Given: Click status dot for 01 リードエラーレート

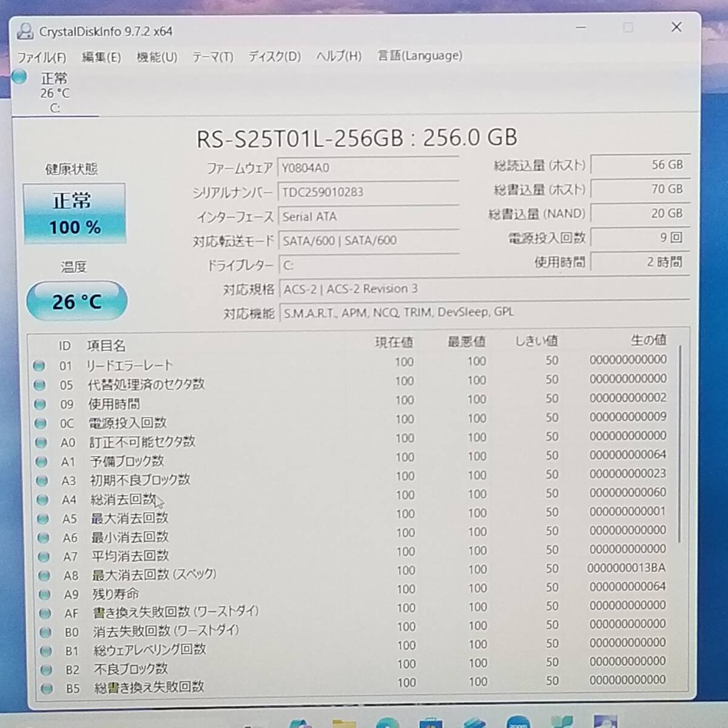Looking at the screenshot, I should 39,366.
